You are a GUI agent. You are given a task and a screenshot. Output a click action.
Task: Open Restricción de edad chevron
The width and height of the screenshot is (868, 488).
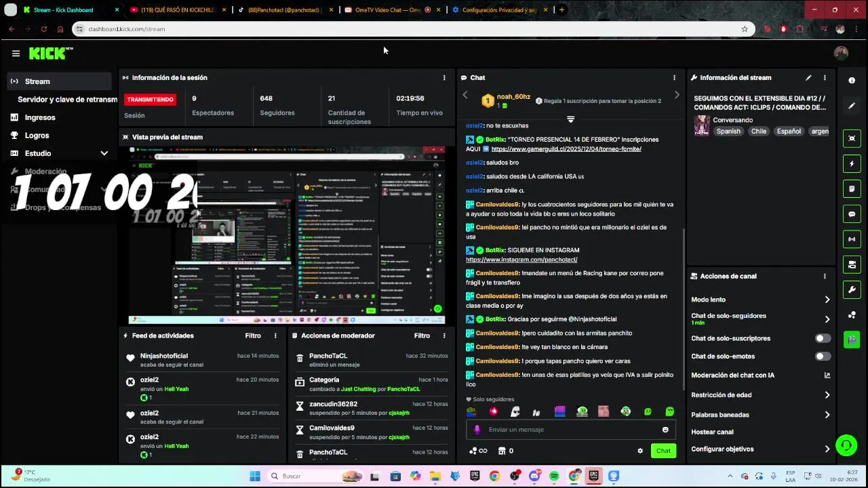pyautogui.click(x=827, y=395)
